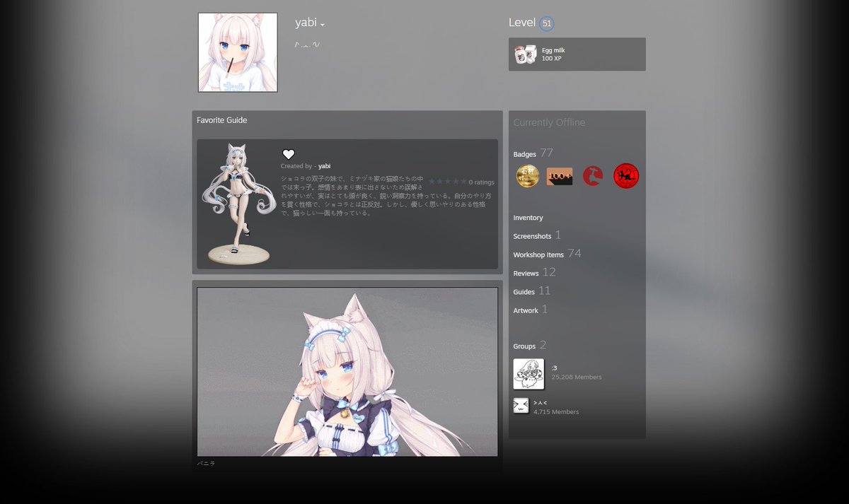
Task: Click the Level 51 badge circle
Action: click(546, 23)
